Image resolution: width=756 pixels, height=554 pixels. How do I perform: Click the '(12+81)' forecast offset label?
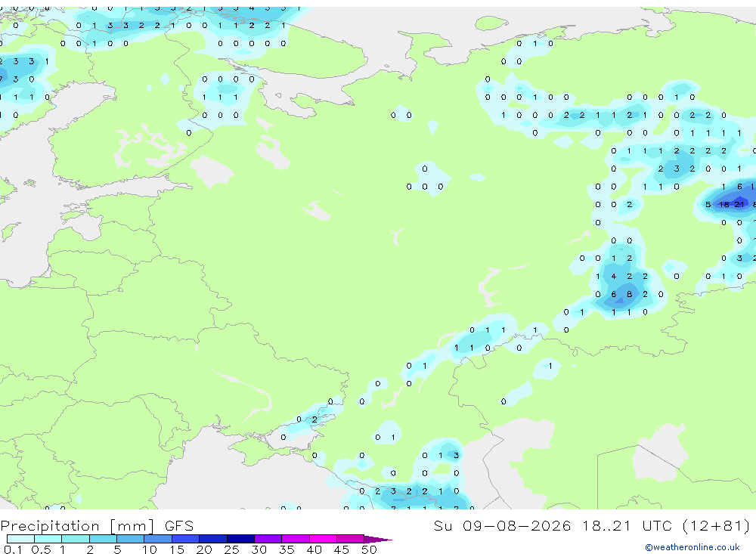click(716, 526)
